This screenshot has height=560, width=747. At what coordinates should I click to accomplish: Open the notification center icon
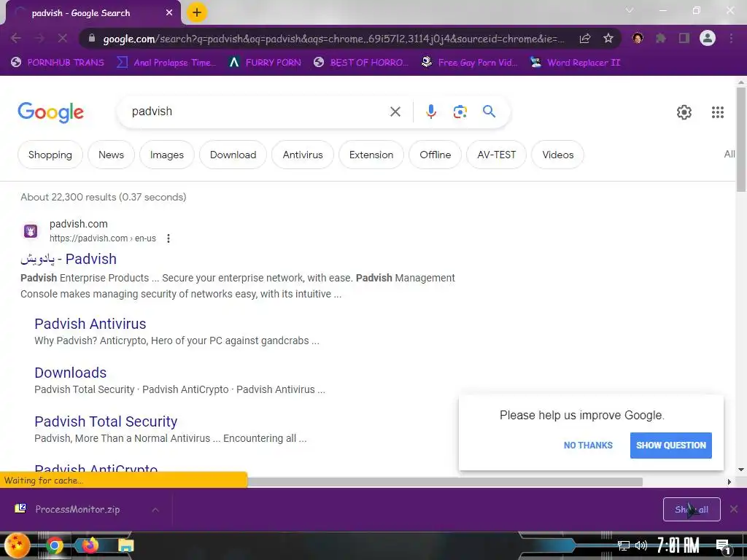point(723,546)
